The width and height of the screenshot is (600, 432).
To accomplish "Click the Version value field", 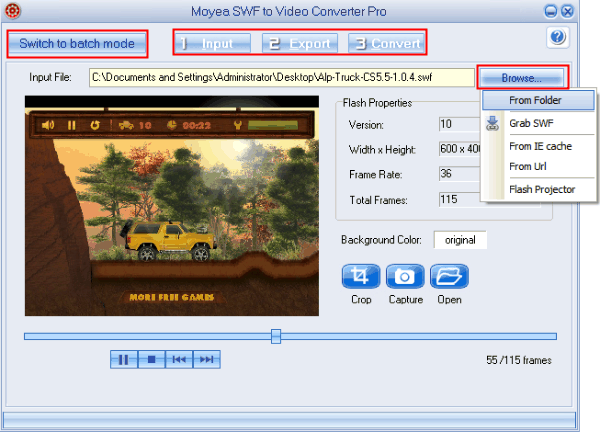I will click(460, 124).
